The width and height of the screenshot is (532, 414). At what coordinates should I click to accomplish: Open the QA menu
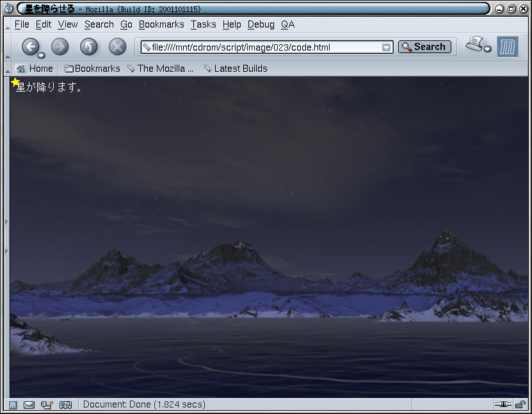287,24
